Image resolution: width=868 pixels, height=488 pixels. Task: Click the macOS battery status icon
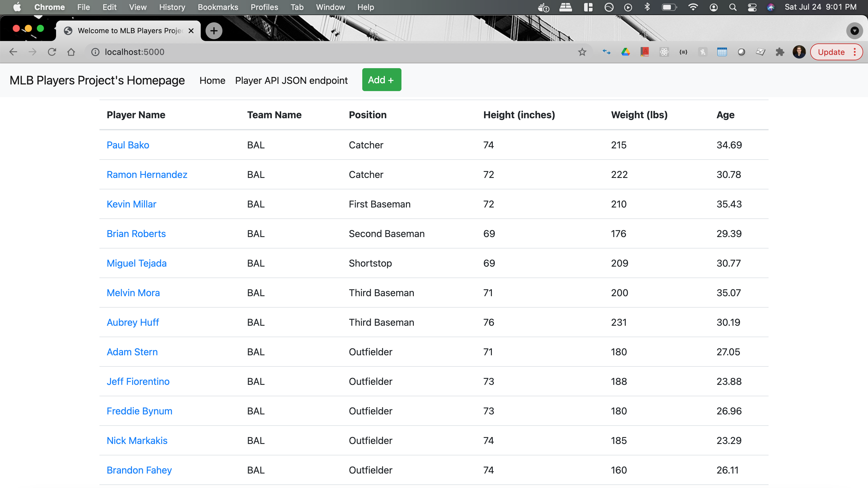pyautogui.click(x=668, y=7)
